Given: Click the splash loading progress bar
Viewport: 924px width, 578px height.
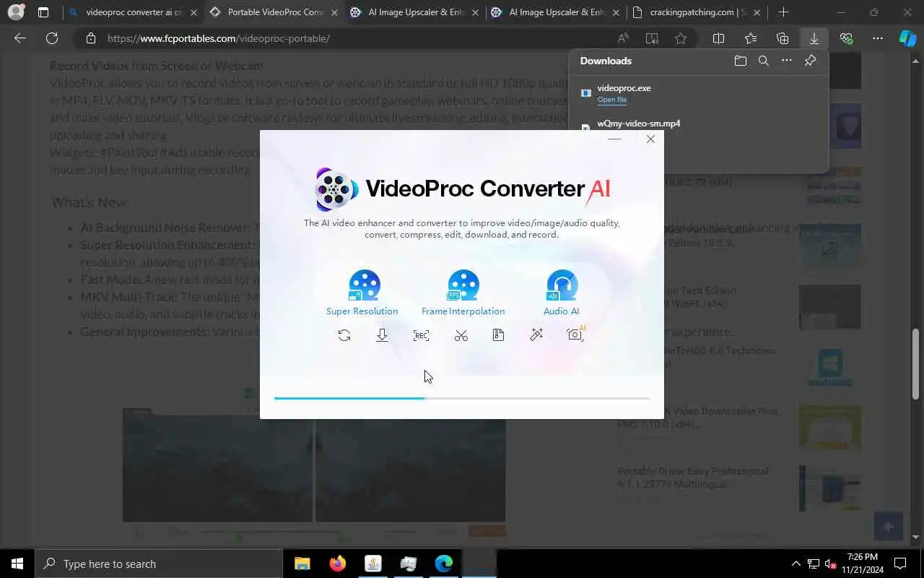Looking at the screenshot, I should 462,398.
